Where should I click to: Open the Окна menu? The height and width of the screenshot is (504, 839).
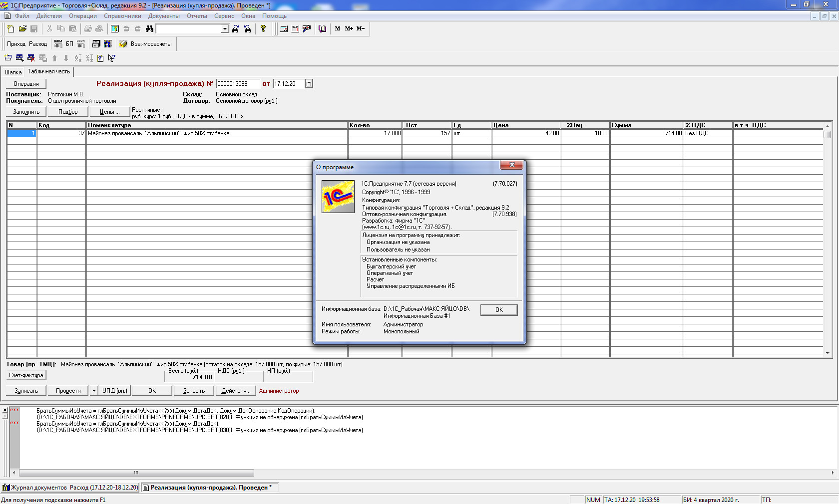tap(248, 16)
